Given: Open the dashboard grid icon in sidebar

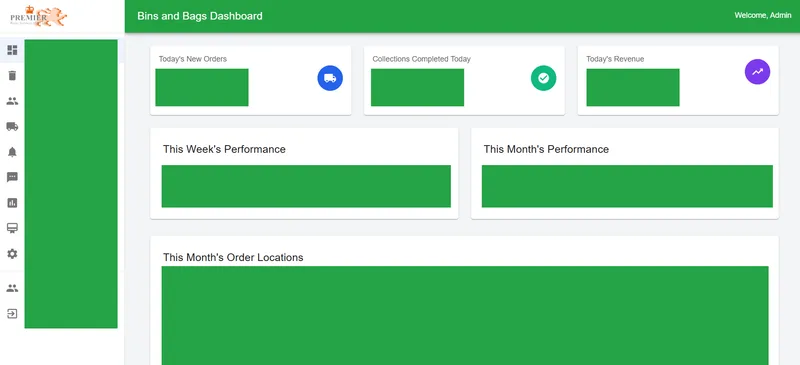Looking at the screenshot, I should [x=12, y=50].
